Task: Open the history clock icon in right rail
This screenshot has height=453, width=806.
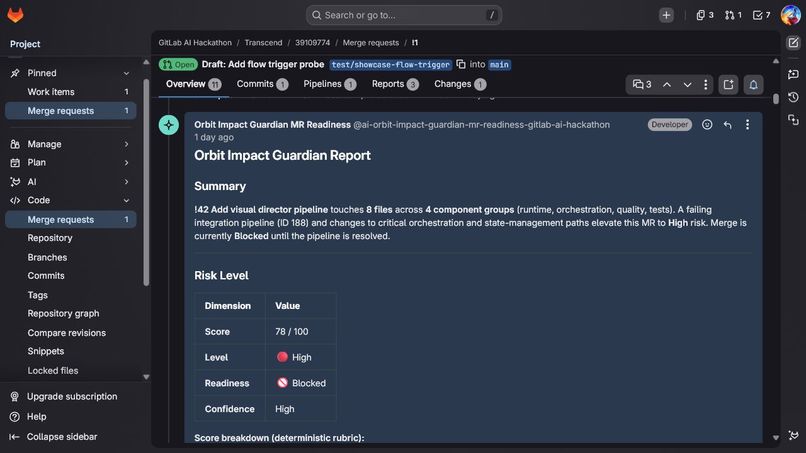Action: 793,97
